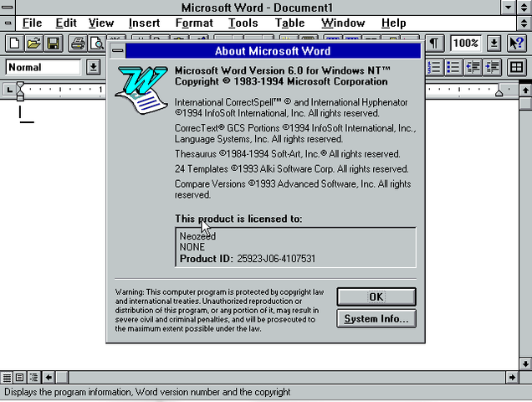The height and width of the screenshot is (402, 532).
Task: Click the "Microsoft Word Version 6.0 for Windows NT" line
Action: point(282,70)
